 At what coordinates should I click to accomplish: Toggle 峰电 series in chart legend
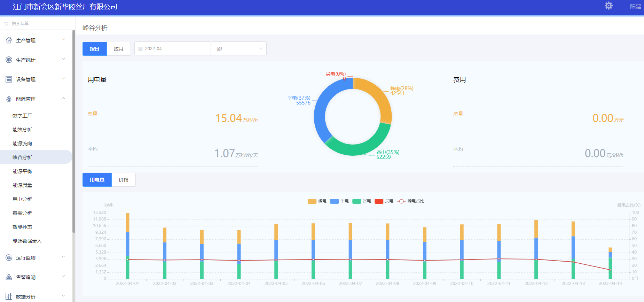point(312,201)
